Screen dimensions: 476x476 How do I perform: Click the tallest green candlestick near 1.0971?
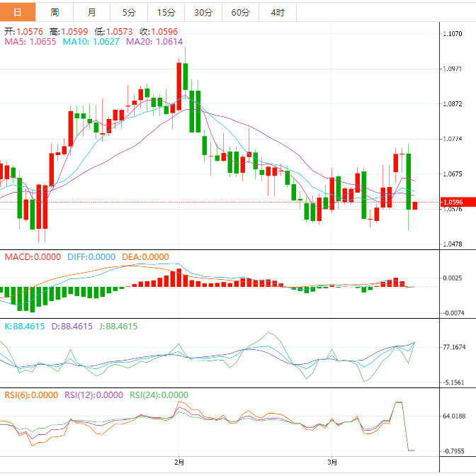tap(185, 76)
